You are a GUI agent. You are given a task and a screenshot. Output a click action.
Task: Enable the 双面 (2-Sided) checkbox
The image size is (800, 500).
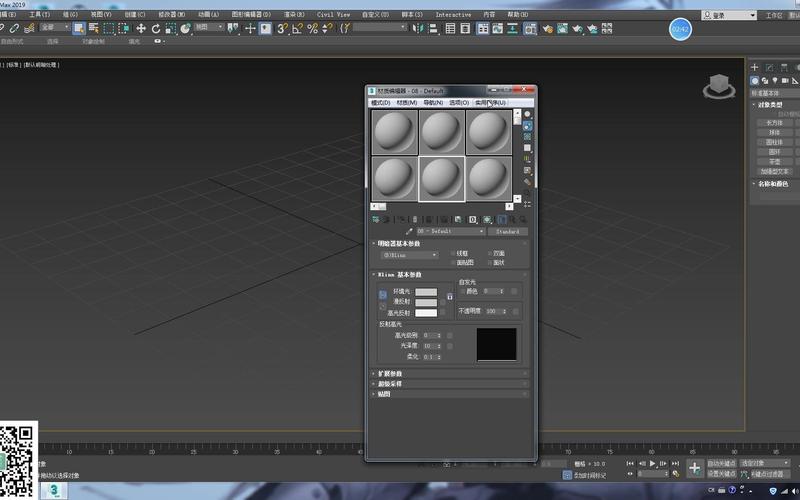pyautogui.click(x=488, y=254)
